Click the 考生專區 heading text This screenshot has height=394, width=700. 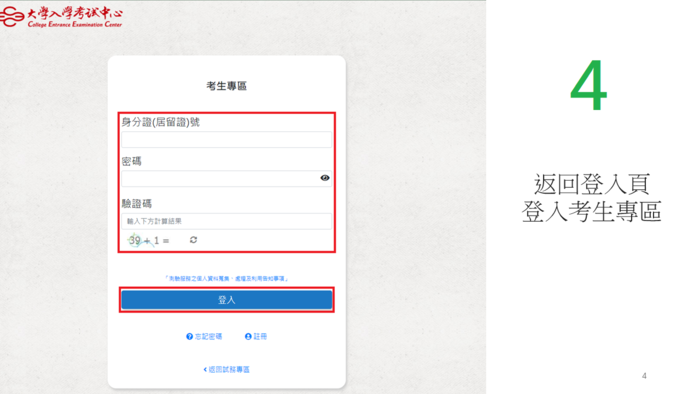point(226,86)
